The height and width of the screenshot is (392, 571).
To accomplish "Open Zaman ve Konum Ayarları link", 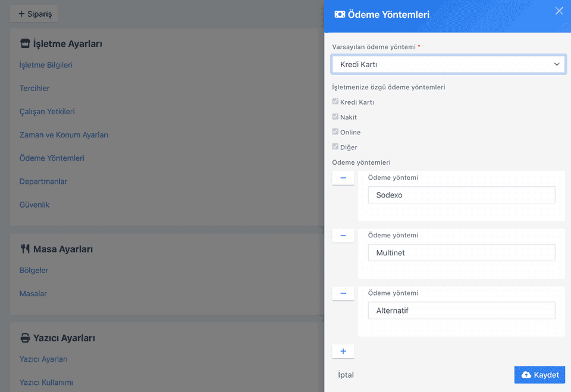I will (64, 135).
